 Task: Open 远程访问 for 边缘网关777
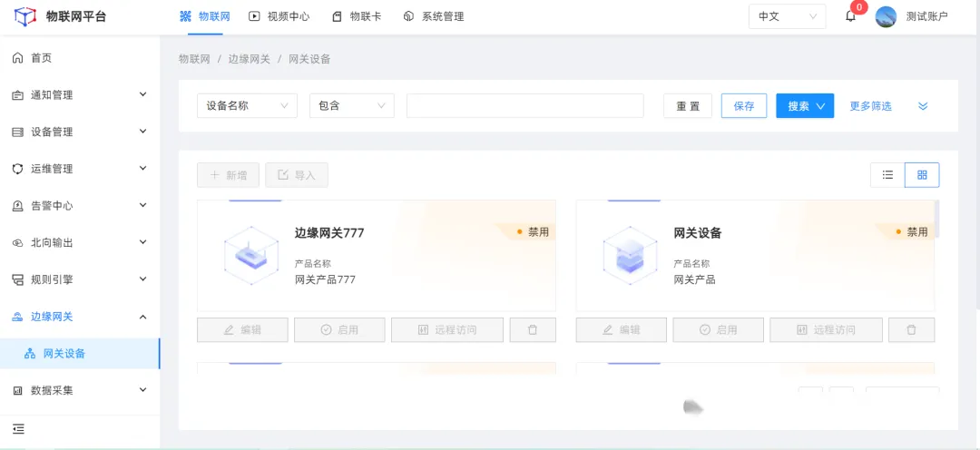tap(446, 330)
